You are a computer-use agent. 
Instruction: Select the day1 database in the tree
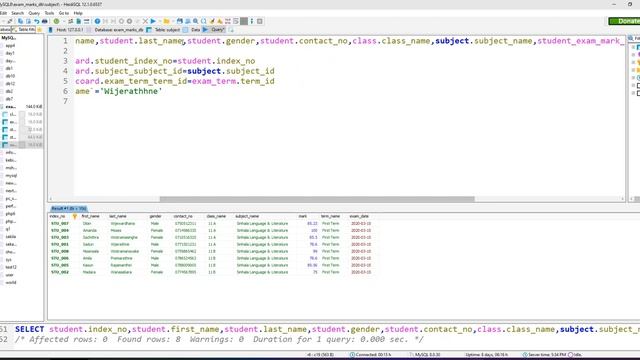tap(10, 53)
